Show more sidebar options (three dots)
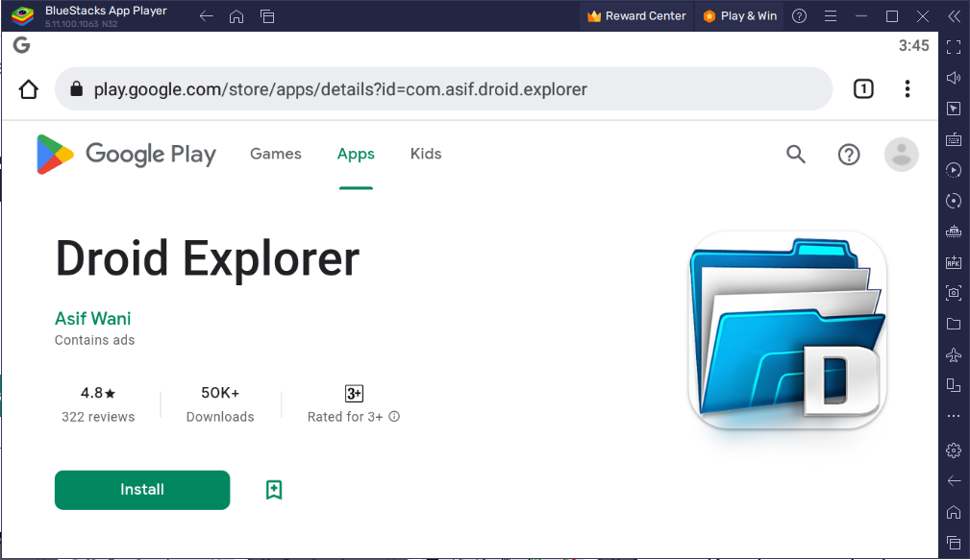970x560 pixels. pyautogui.click(x=954, y=416)
